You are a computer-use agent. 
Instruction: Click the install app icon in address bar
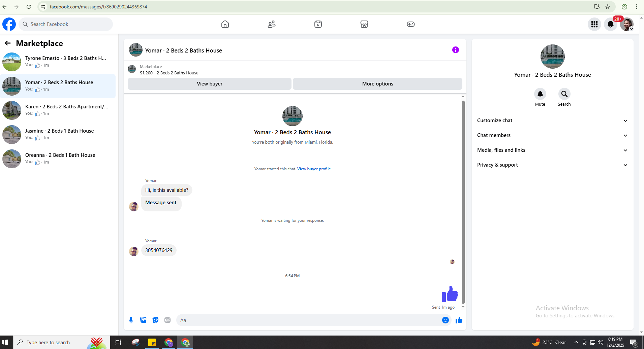[597, 7]
